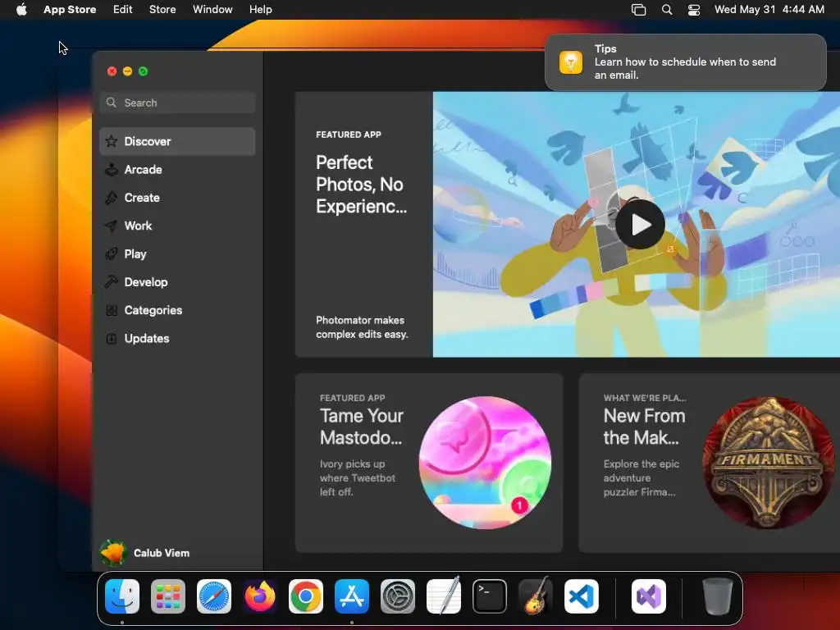Select the Work section
Screen dimensions: 840x630
(177, 226)
